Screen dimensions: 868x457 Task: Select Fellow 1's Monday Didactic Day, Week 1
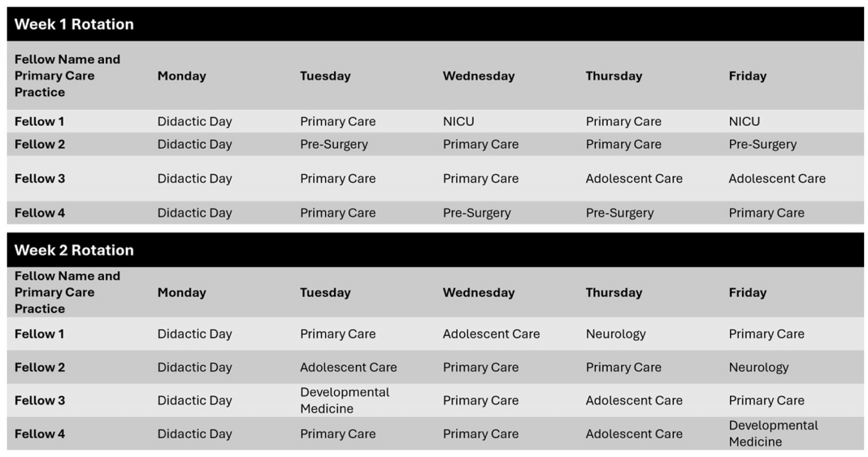point(194,121)
